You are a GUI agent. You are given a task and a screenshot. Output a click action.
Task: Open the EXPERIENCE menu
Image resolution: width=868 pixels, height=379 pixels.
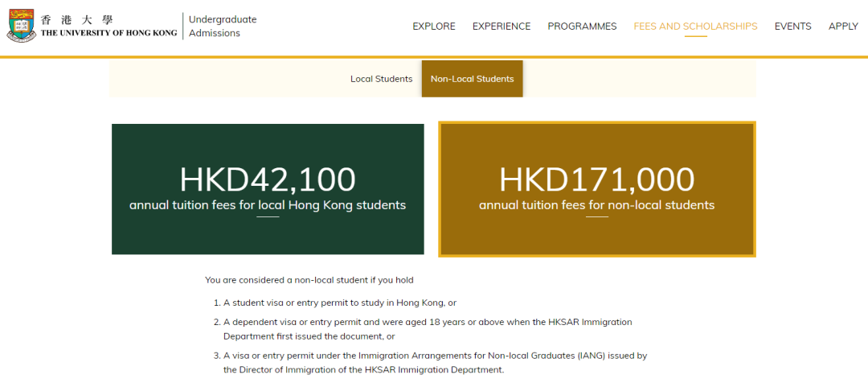[x=502, y=26]
